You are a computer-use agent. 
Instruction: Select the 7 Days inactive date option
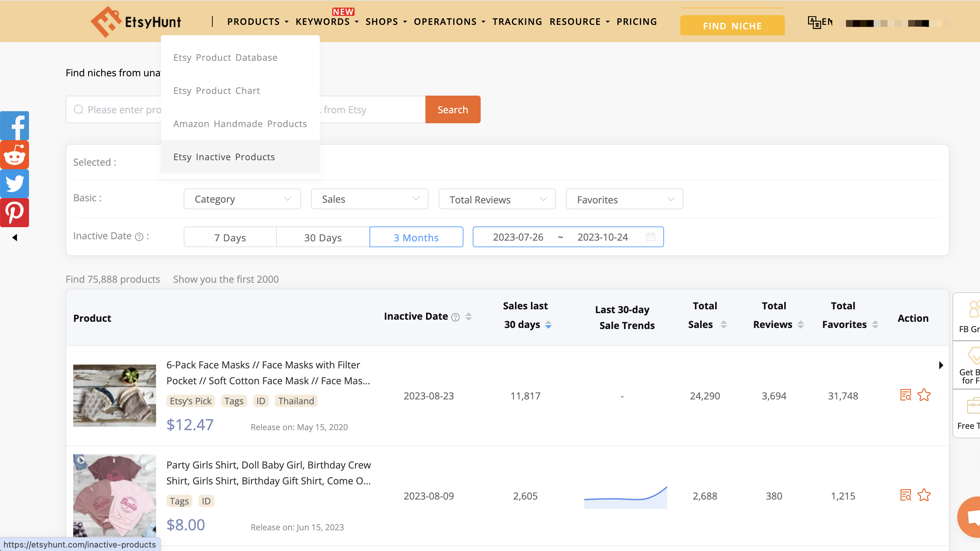230,237
